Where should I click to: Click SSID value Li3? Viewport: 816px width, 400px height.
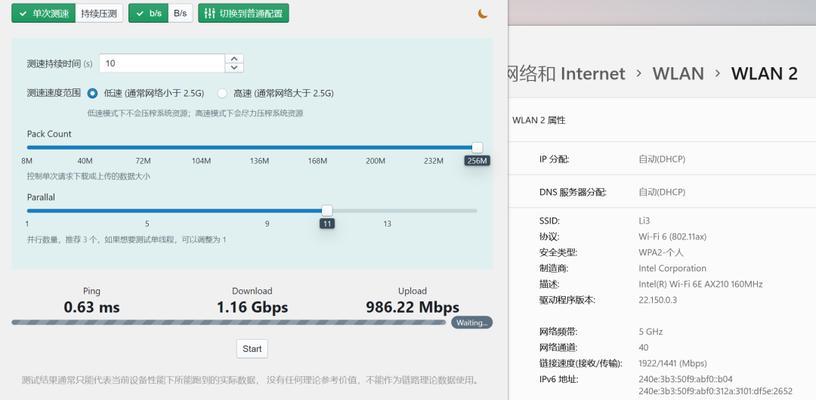click(644, 221)
